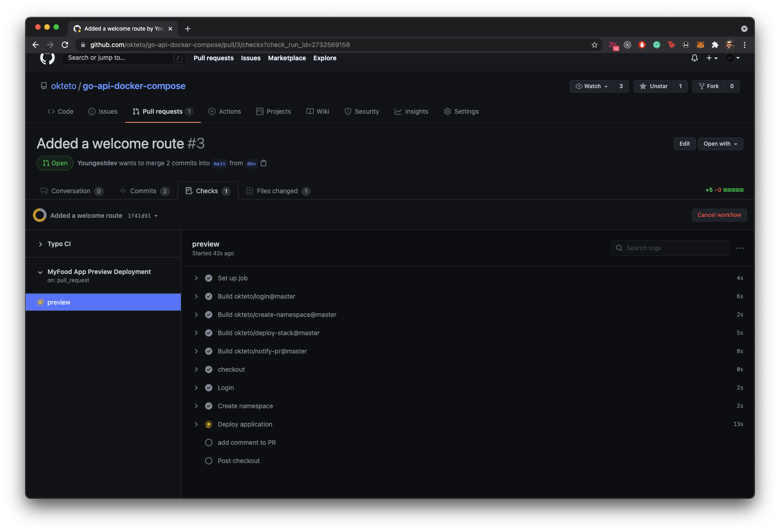The width and height of the screenshot is (780, 532).
Task: Click the Create namespace success checkmark
Action: [x=209, y=406]
